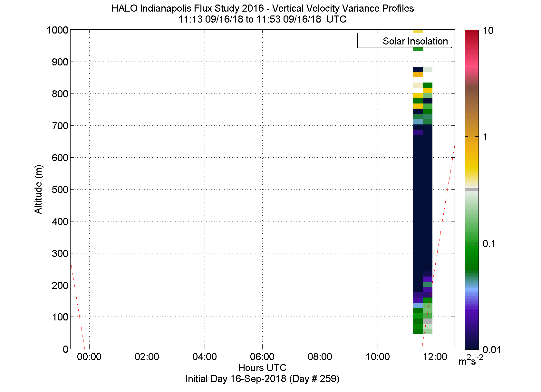The width and height of the screenshot is (541, 392).
Task: Click the colorbar units label m²s⁻²
Action: pyautogui.click(x=471, y=360)
